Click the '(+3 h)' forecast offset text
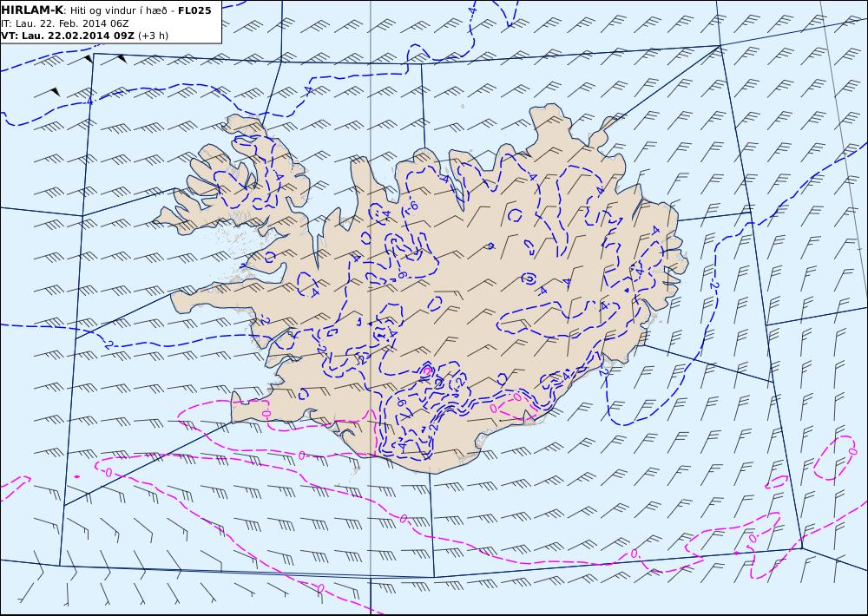868x616 pixels. click(x=154, y=36)
